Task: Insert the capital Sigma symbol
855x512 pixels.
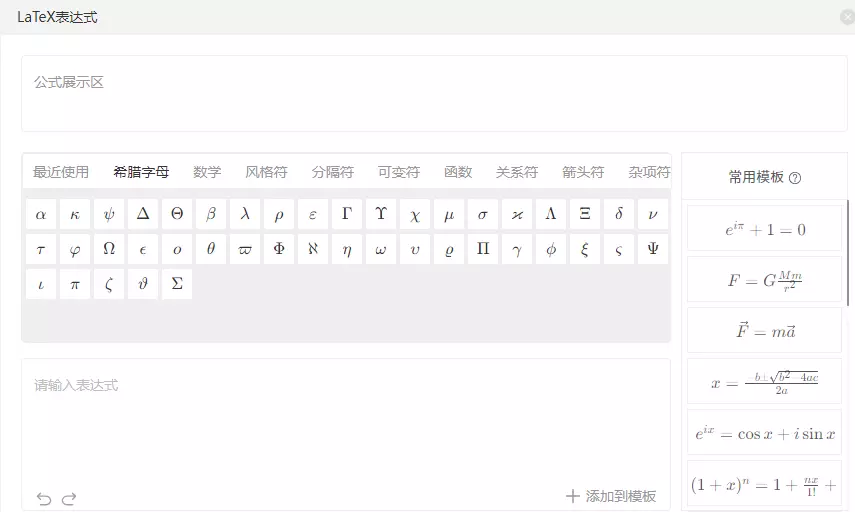Action: click(x=177, y=284)
